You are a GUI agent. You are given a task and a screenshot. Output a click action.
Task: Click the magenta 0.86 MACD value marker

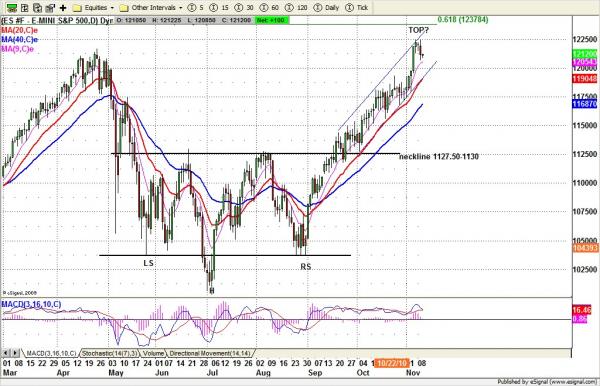point(580,319)
